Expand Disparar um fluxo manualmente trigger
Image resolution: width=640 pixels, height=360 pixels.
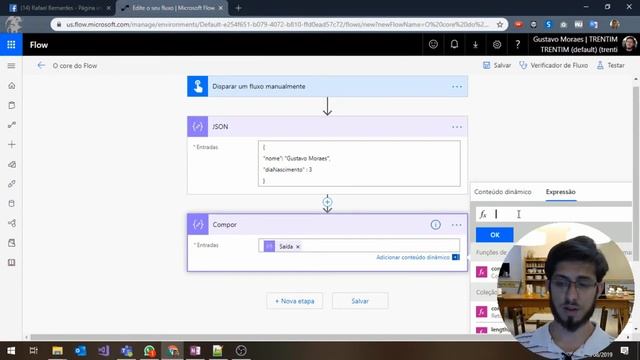pos(327,86)
